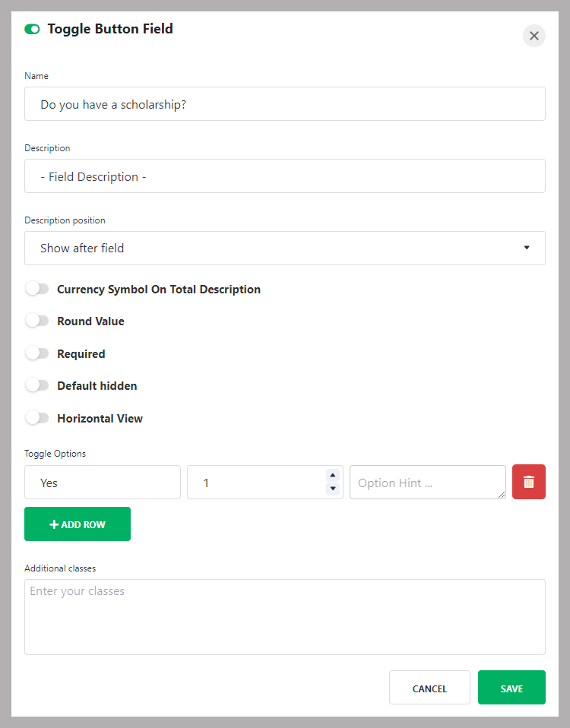Image resolution: width=570 pixels, height=728 pixels.
Task: Toggle the Round Value switch
Action: pos(37,321)
